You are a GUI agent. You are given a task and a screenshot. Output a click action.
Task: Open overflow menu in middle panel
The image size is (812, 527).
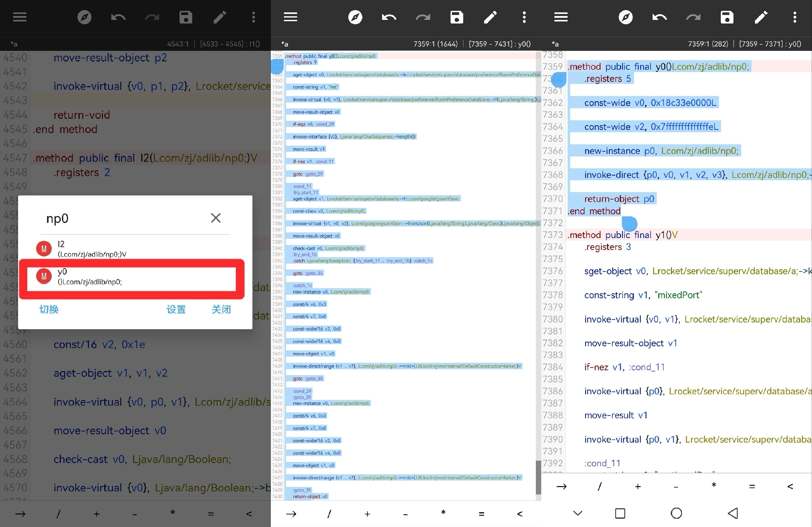pyautogui.click(x=524, y=17)
